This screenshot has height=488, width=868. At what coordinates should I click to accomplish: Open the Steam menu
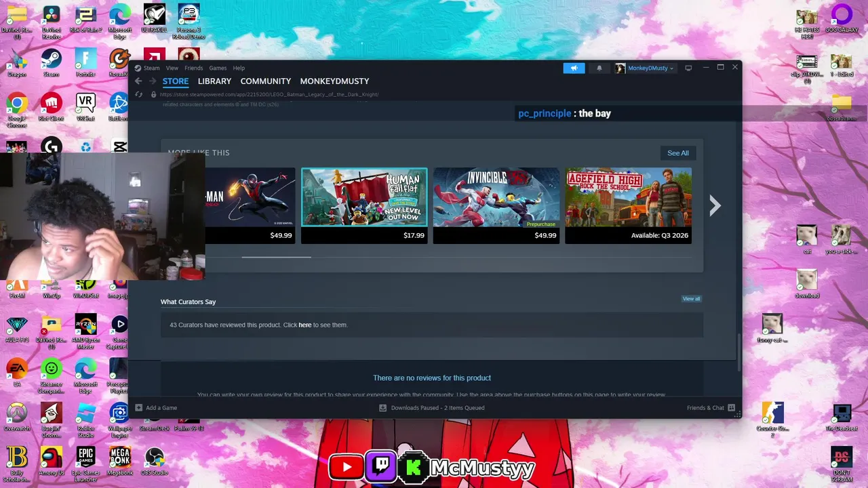click(x=147, y=68)
